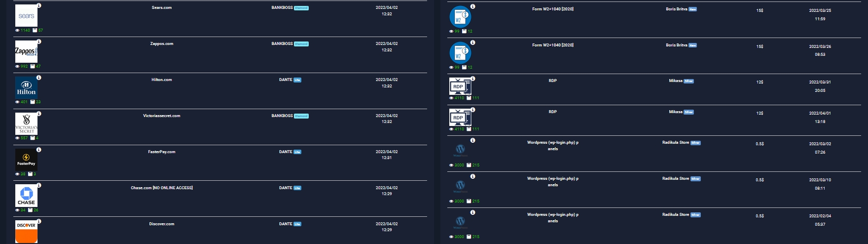This screenshot has height=244, width=868.
Task: Open info icon on Wordpress listing dated 2022/03/02
Action: pos(472,140)
